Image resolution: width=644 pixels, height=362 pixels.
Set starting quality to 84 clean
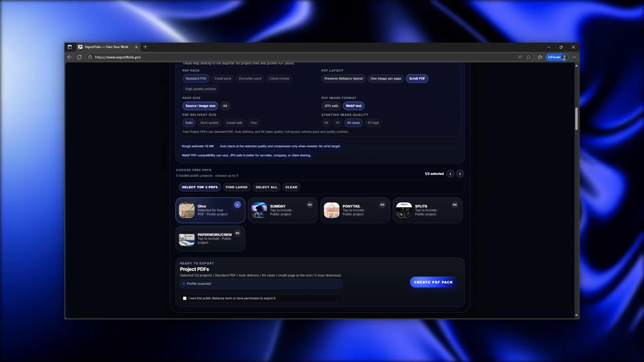click(353, 123)
